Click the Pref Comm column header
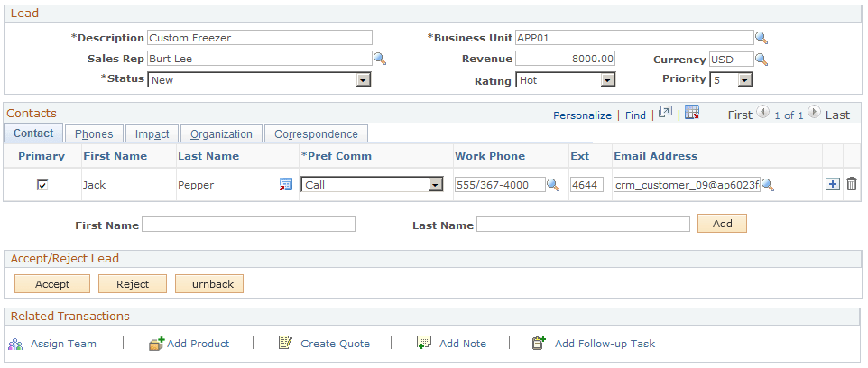The height and width of the screenshot is (368, 868). click(336, 156)
